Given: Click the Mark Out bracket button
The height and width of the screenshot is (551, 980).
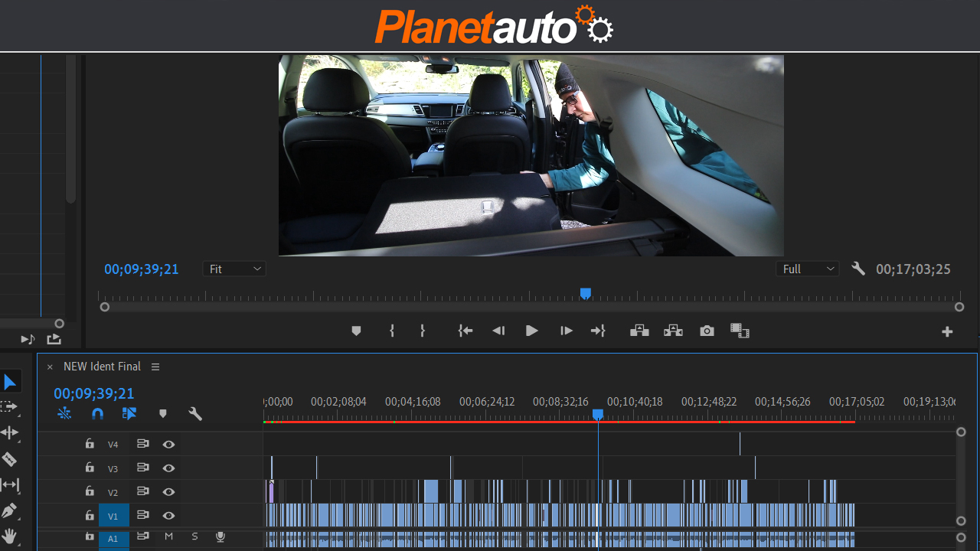Looking at the screenshot, I should tap(422, 331).
